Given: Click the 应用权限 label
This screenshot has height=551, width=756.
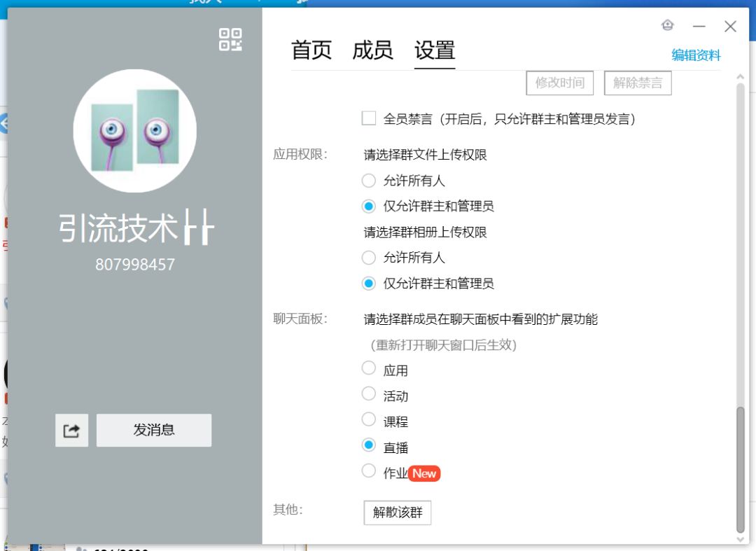Looking at the screenshot, I should 300,154.
